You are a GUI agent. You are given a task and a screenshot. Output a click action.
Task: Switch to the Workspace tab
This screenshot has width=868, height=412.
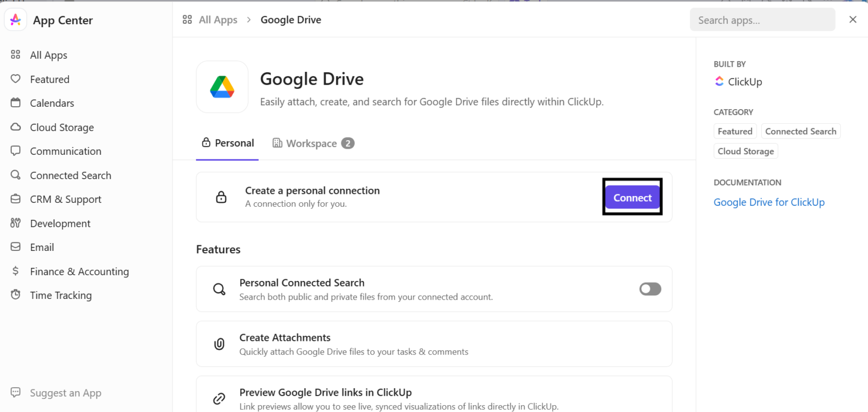313,144
